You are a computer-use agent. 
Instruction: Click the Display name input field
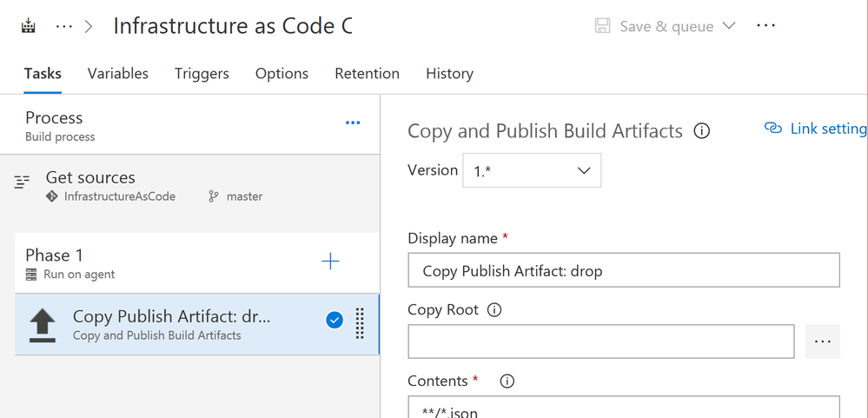[x=624, y=270]
